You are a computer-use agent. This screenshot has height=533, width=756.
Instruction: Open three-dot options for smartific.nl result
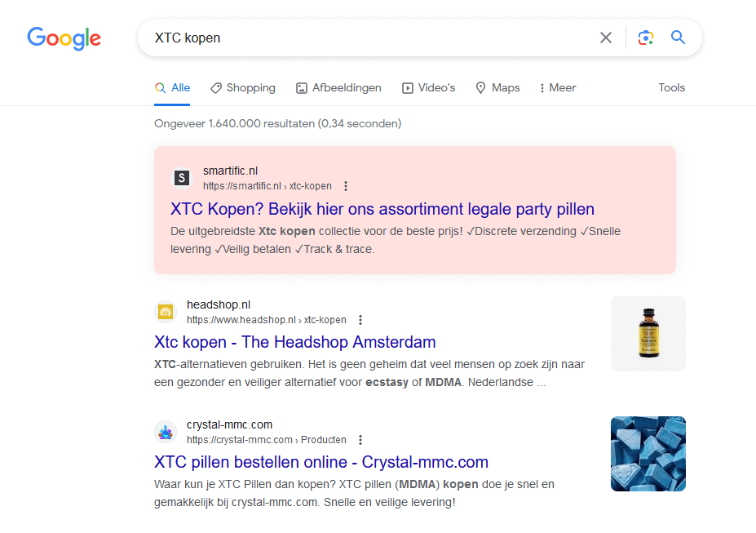point(346,186)
